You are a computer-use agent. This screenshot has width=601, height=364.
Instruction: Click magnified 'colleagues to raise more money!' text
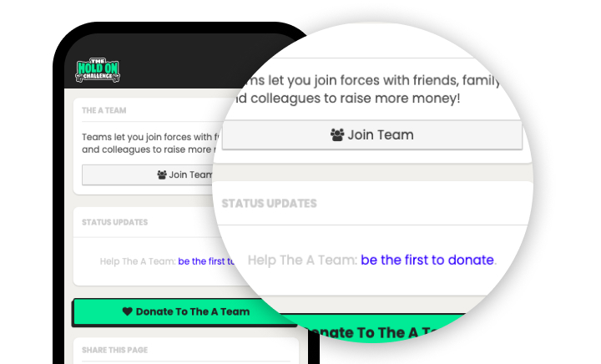[x=356, y=99]
